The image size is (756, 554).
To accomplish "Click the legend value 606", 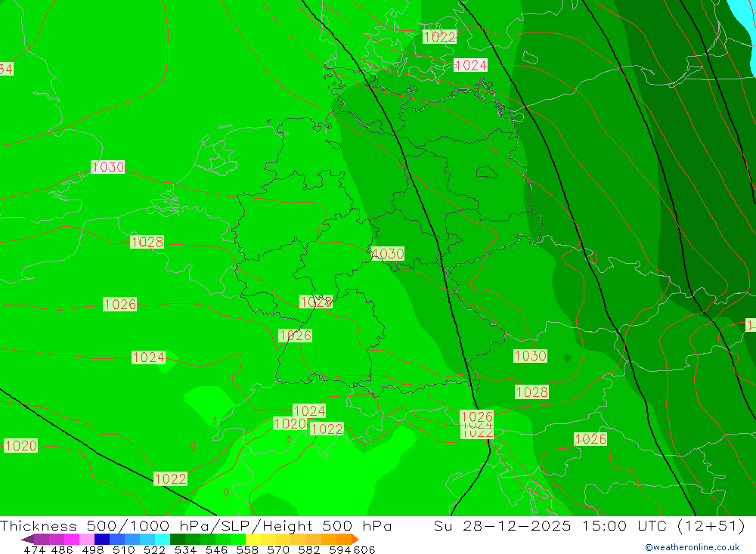I will pyautogui.click(x=364, y=550).
